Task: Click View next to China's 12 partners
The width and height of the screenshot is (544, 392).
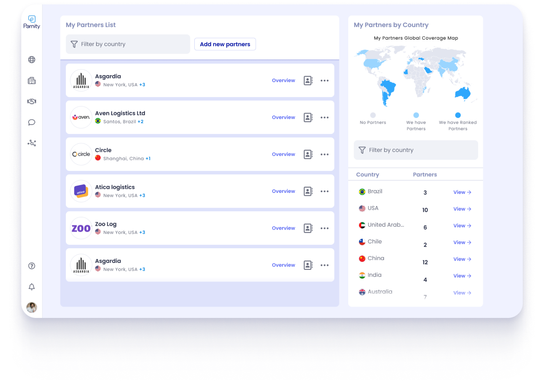Action: [462, 259]
